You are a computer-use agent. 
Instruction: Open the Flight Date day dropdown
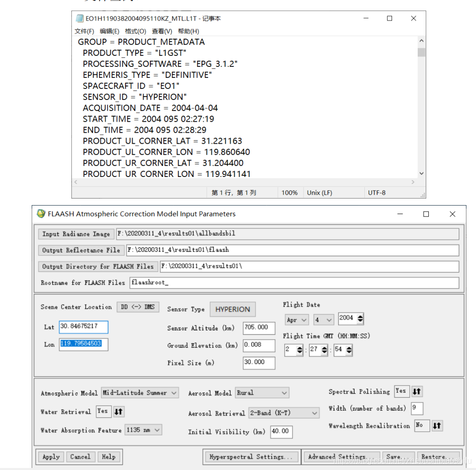[x=324, y=320]
